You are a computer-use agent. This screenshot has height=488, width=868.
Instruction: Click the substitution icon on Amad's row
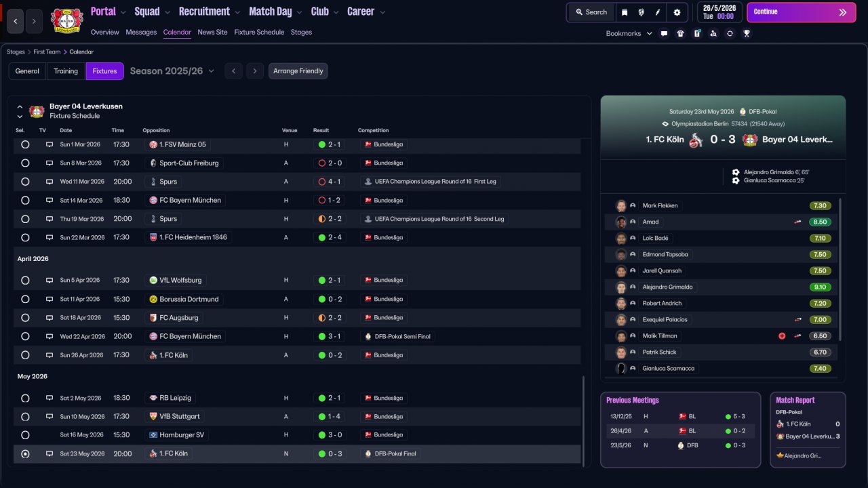tap(798, 222)
